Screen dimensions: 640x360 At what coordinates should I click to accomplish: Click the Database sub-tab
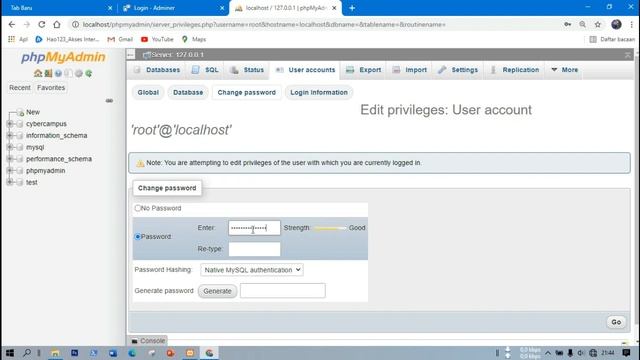point(188,93)
